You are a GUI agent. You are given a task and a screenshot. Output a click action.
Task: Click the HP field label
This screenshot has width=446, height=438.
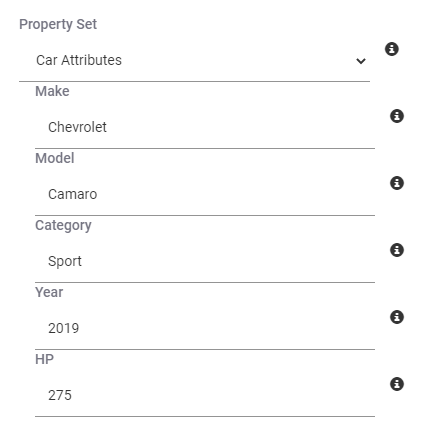point(44,359)
